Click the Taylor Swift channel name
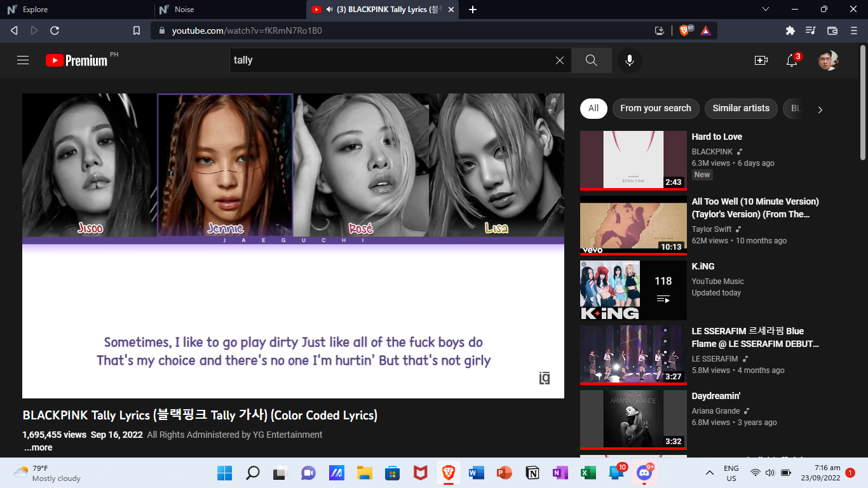This screenshot has height=488, width=868. click(712, 229)
